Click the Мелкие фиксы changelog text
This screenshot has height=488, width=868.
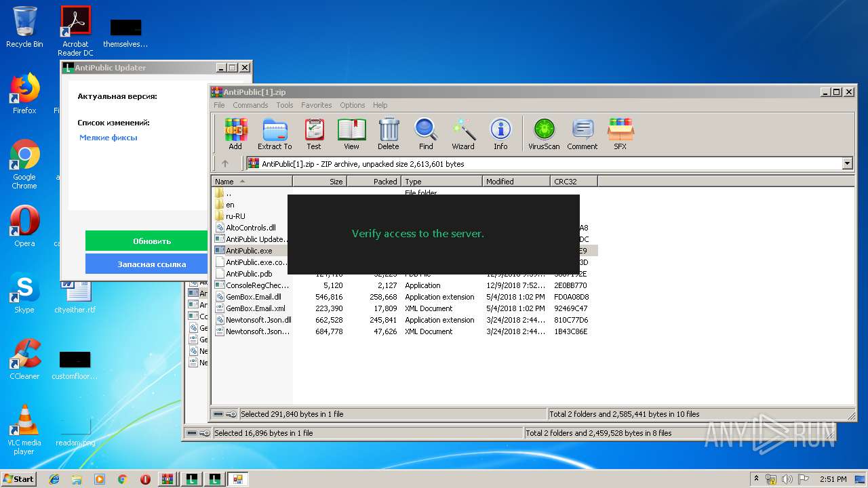108,138
